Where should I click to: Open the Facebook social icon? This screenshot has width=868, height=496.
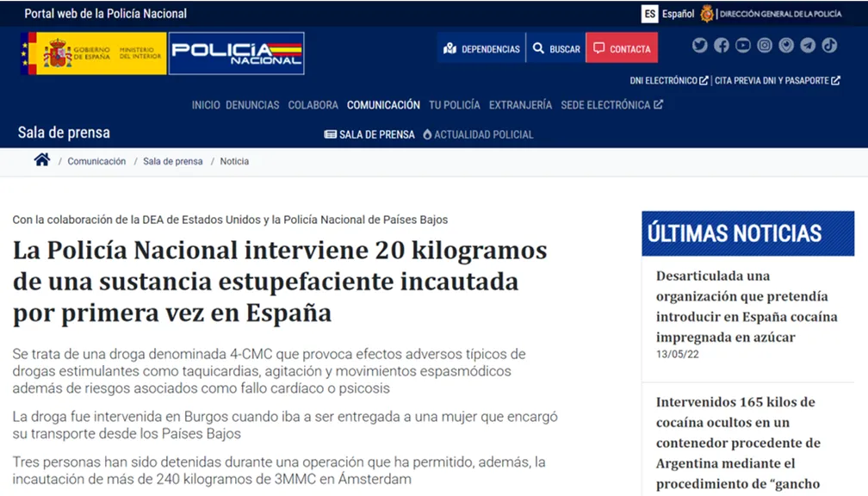(721, 46)
